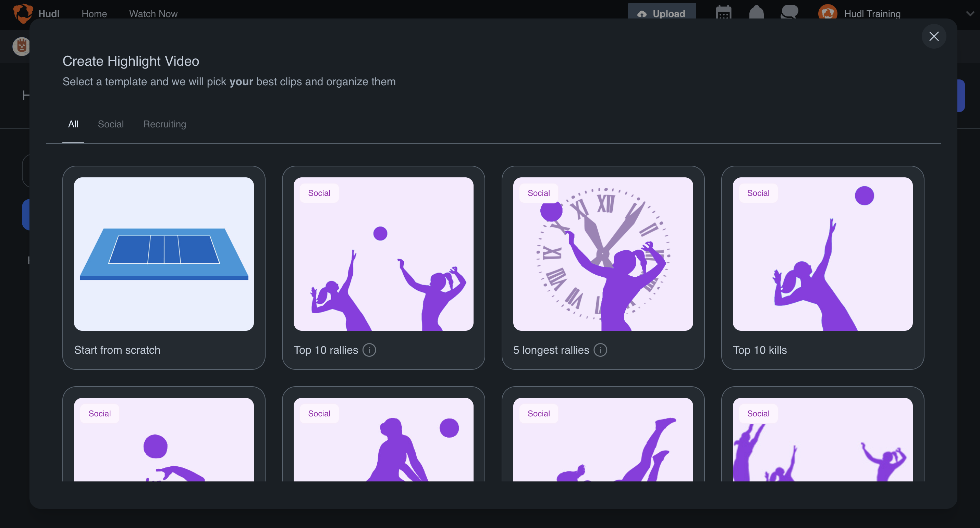This screenshot has width=980, height=528.
Task: Open notifications bell icon
Action: 756,13
